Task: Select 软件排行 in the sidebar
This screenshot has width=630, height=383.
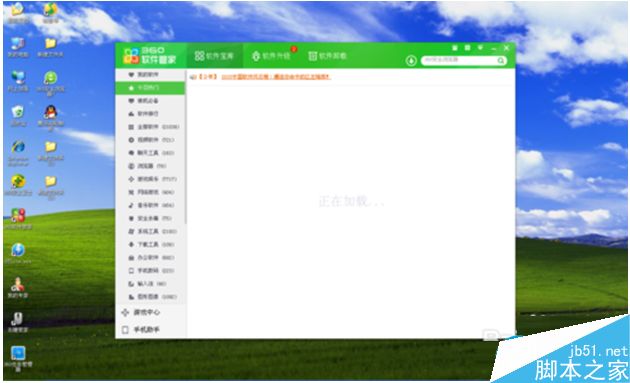Action: (x=150, y=114)
